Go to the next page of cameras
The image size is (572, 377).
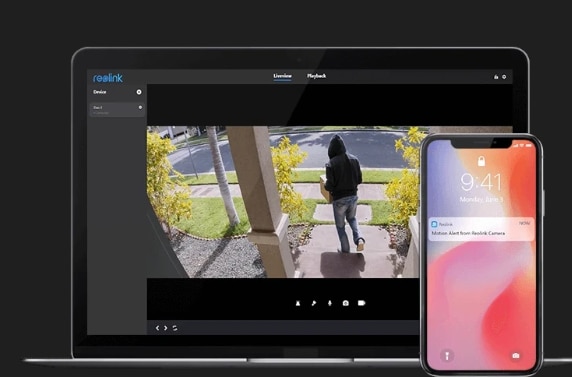pos(166,328)
